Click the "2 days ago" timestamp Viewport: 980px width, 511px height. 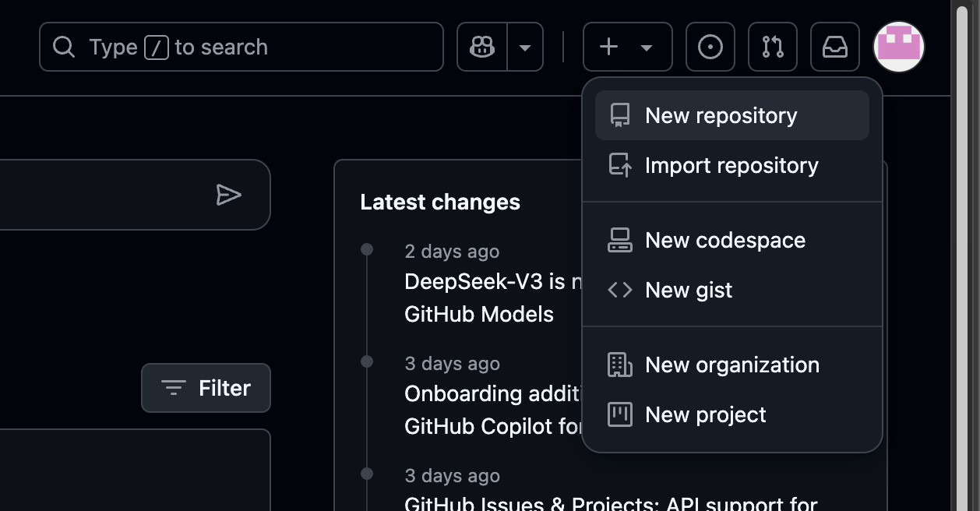[x=452, y=252]
